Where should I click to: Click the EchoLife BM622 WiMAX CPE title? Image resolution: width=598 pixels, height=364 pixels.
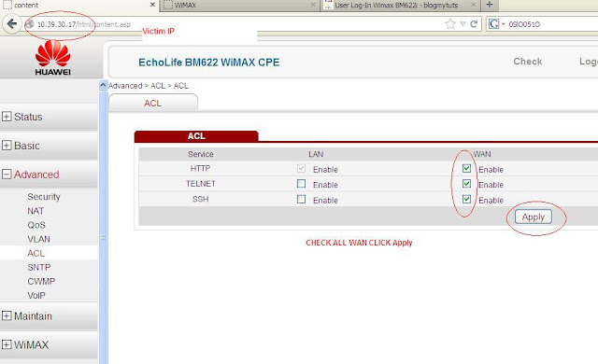tap(209, 62)
